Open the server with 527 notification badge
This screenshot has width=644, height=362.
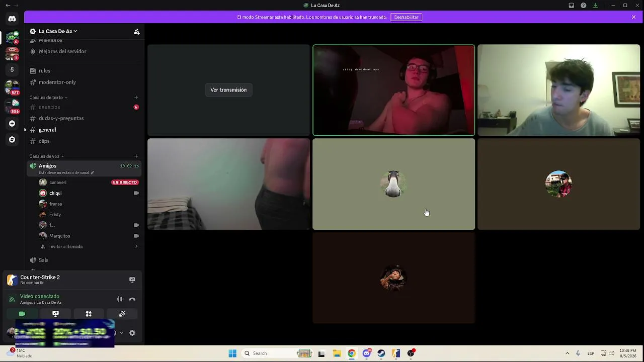click(12, 88)
